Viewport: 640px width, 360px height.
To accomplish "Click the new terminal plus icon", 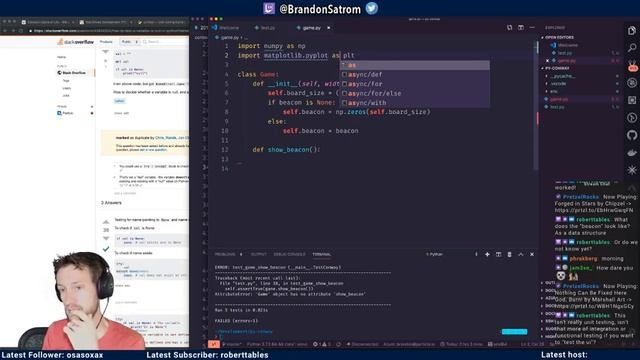I will 487,254.
